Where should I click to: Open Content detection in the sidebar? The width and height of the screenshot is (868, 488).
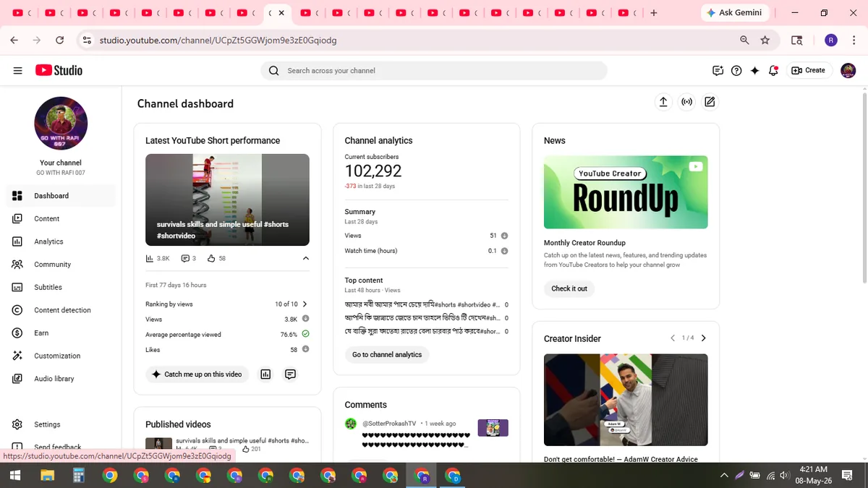61,310
